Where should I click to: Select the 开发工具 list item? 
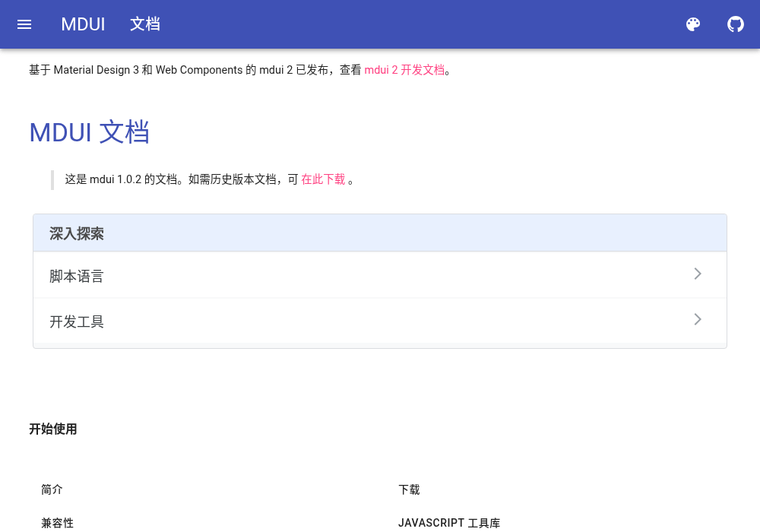point(380,320)
